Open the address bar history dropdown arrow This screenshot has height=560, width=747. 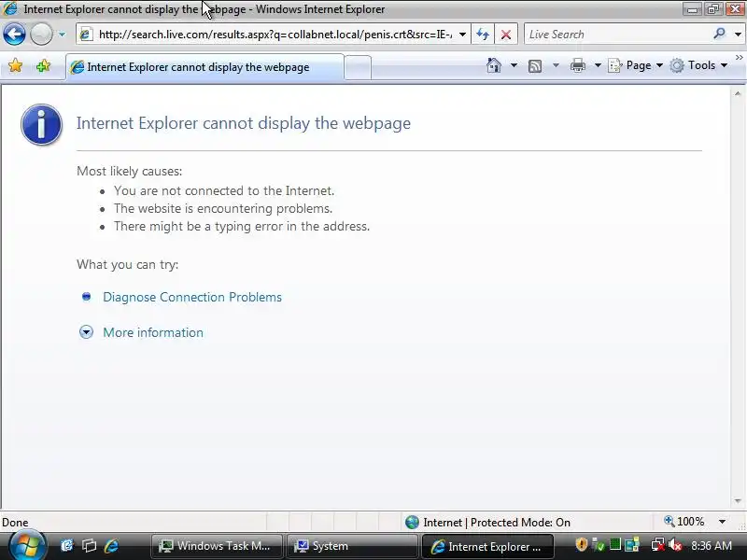pyautogui.click(x=462, y=35)
